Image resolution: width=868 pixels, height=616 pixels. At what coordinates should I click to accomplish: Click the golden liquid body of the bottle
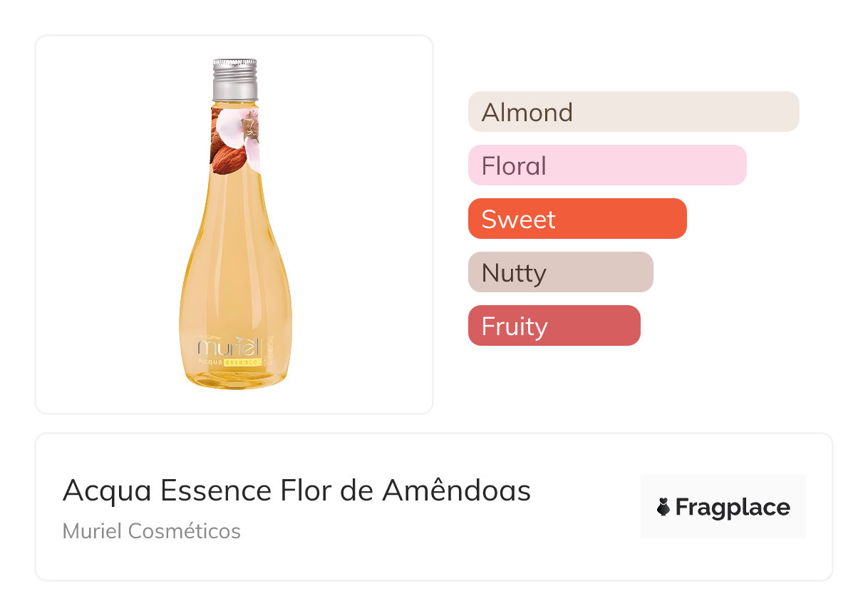[x=234, y=271]
